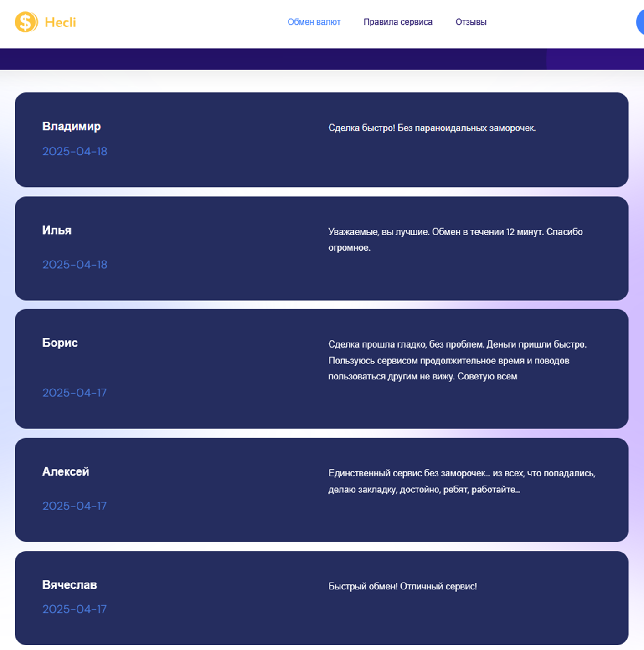
Task: Select reviewer name Борис
Action: click(60, 343)
